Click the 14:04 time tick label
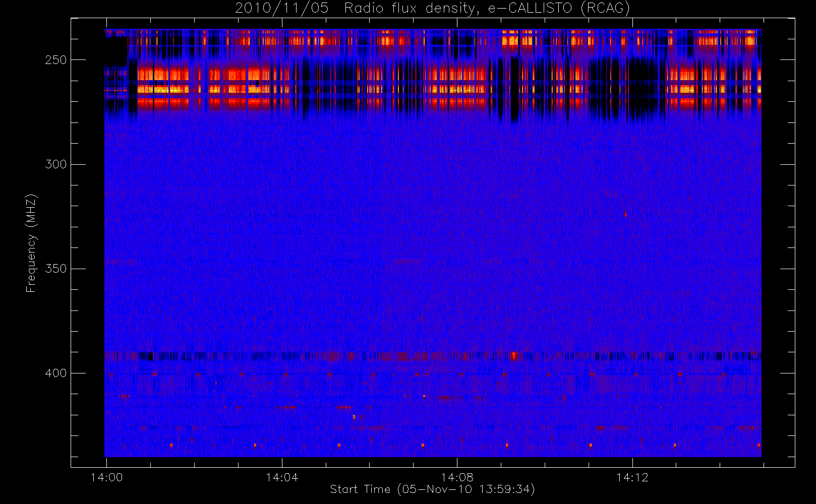This screenshot has height=504, width=816. (282, 477)
